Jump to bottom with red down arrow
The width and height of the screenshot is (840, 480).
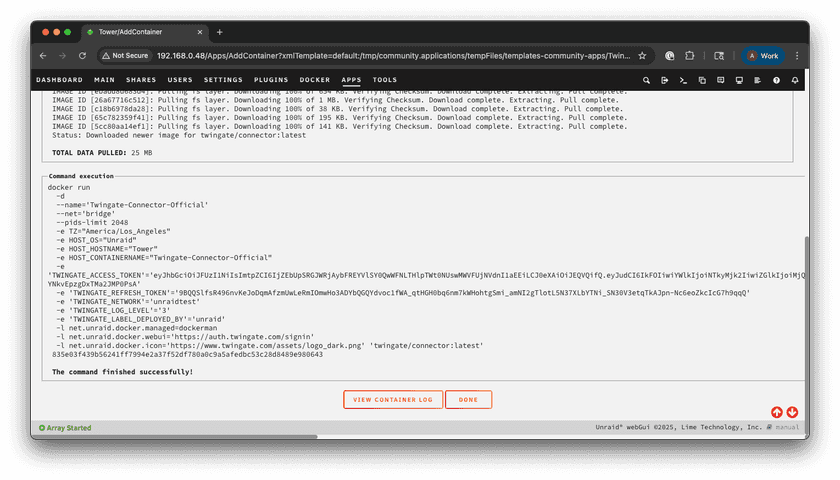792,412
